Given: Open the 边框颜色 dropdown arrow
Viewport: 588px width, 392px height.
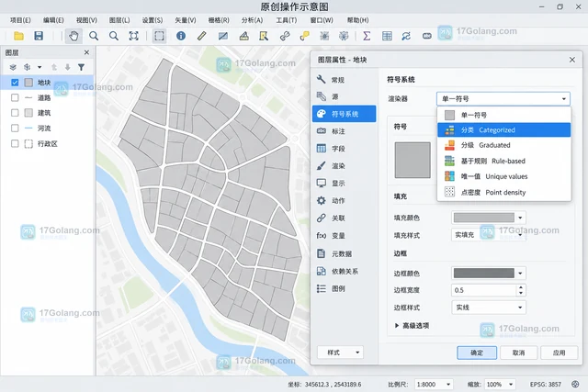Looking at the screenshot, I should 520,274.
